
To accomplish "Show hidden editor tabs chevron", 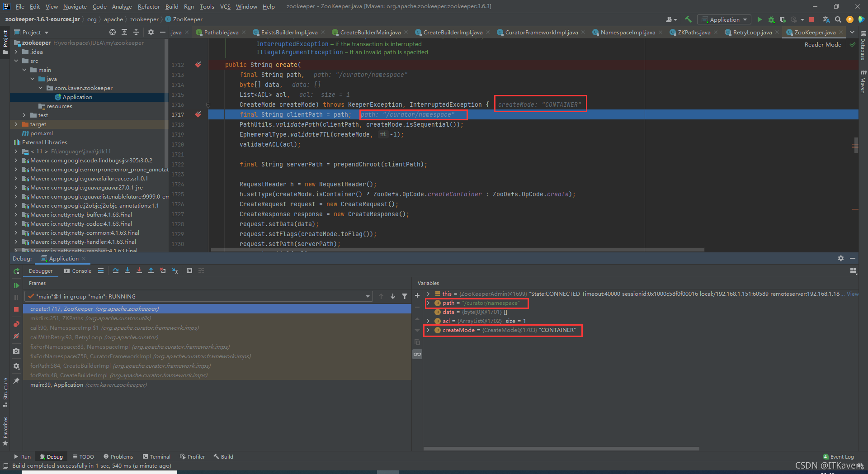I will 852,32.
